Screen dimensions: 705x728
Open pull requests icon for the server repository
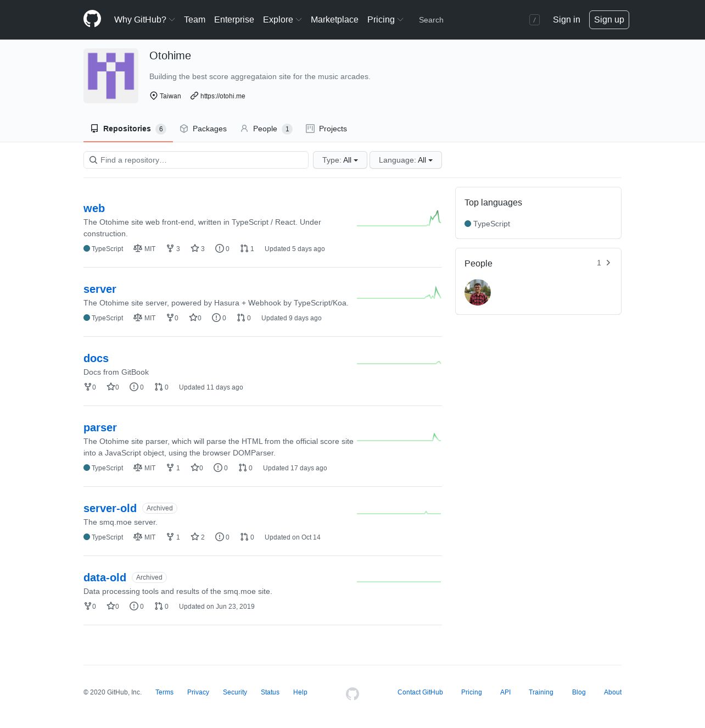(240, 318)
